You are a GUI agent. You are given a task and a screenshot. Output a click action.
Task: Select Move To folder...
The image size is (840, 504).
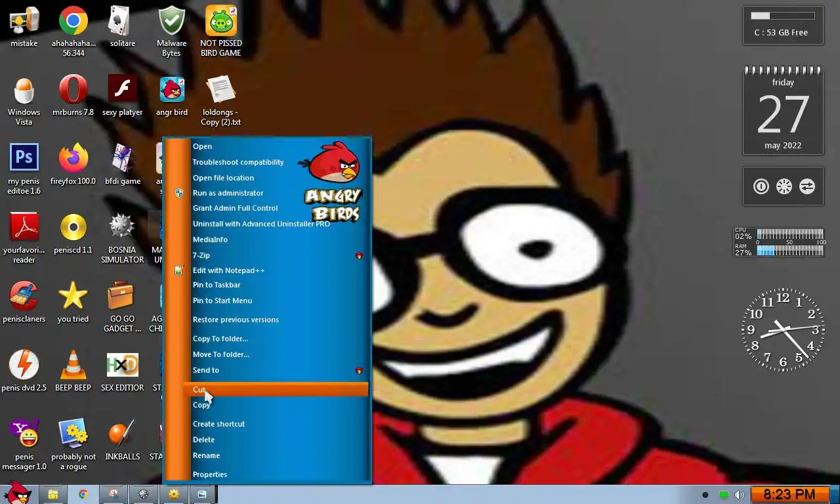(276, 354)
